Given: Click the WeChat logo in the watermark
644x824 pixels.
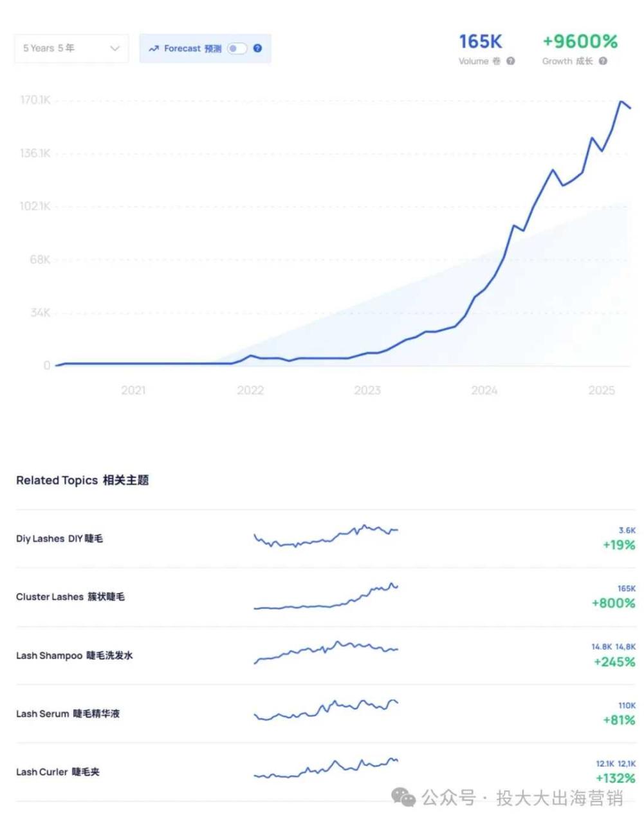Looking at the screenshot, I should tap(403, 797).
